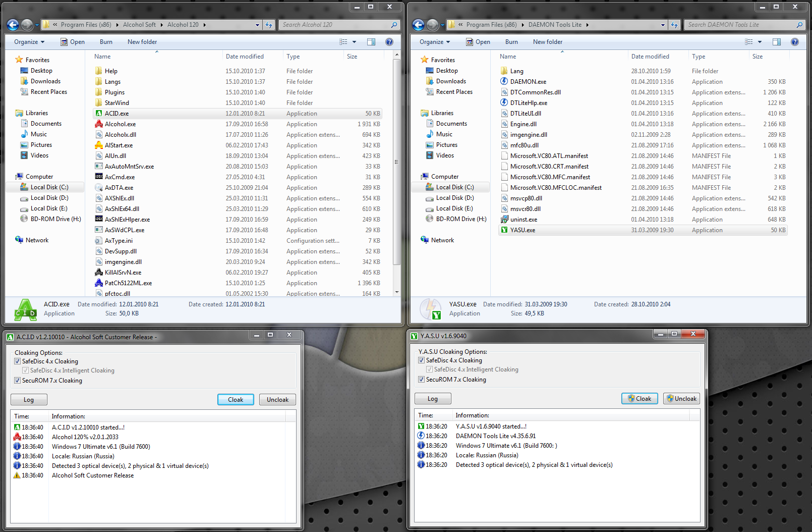Open Downloads in DAEMON Tools Lite explorer sidebar

446,81
